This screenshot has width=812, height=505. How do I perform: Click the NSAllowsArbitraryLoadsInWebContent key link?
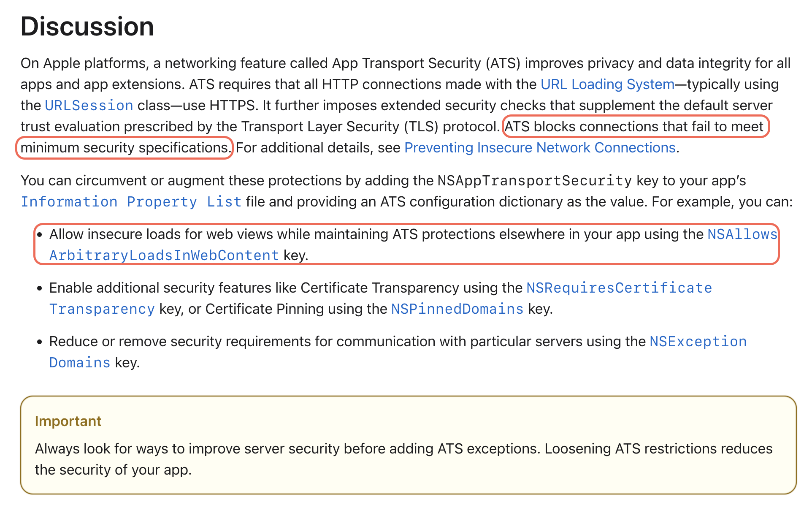point(164,255)
